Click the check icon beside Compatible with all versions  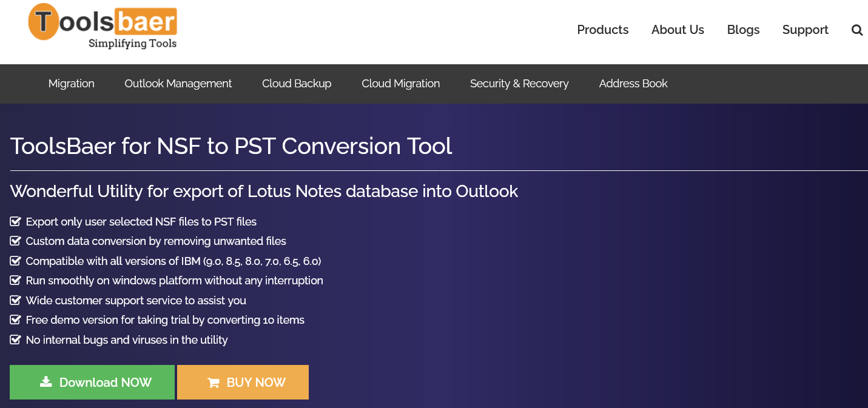point(16,261)
